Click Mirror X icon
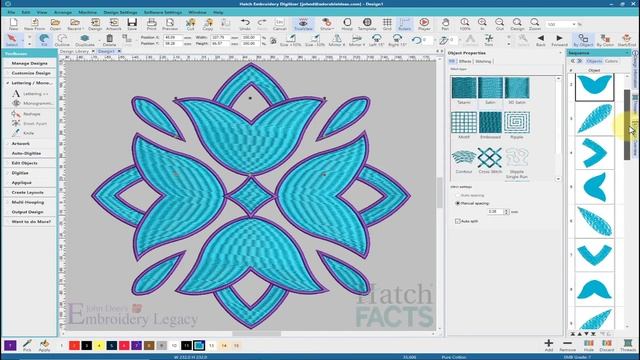Screen dimensions: 640x360 (x=336, y=40)
